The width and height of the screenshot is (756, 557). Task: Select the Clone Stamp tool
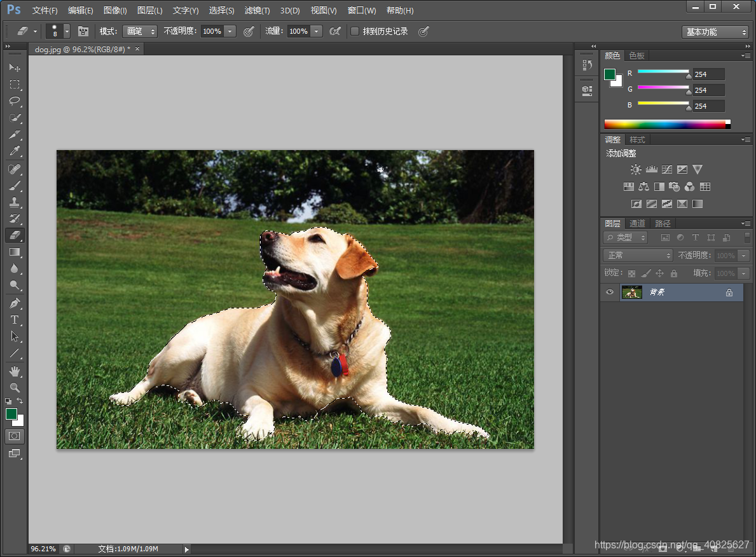point(15,202)
